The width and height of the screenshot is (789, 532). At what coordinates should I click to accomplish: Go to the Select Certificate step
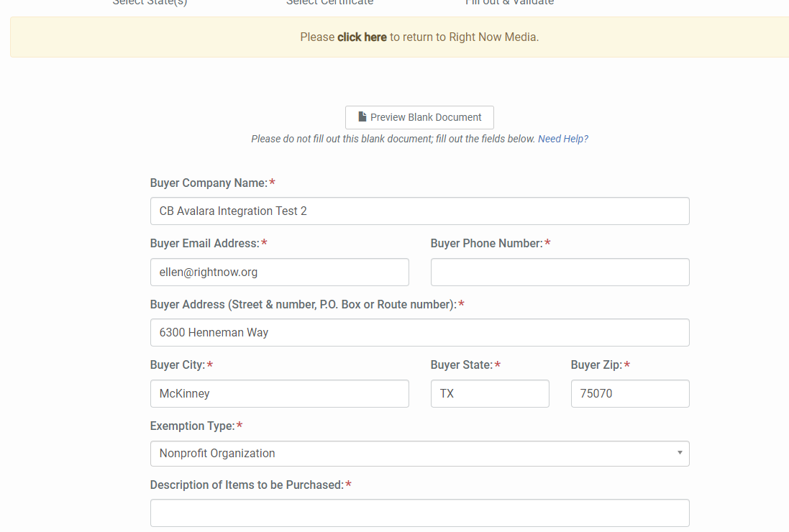tap(329, 2)
